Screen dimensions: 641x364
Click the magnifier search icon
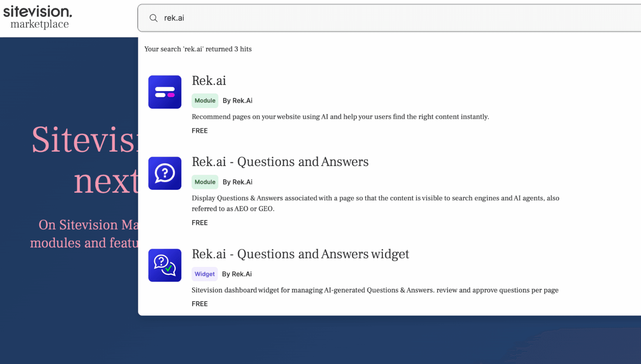(x=153, y=18)
